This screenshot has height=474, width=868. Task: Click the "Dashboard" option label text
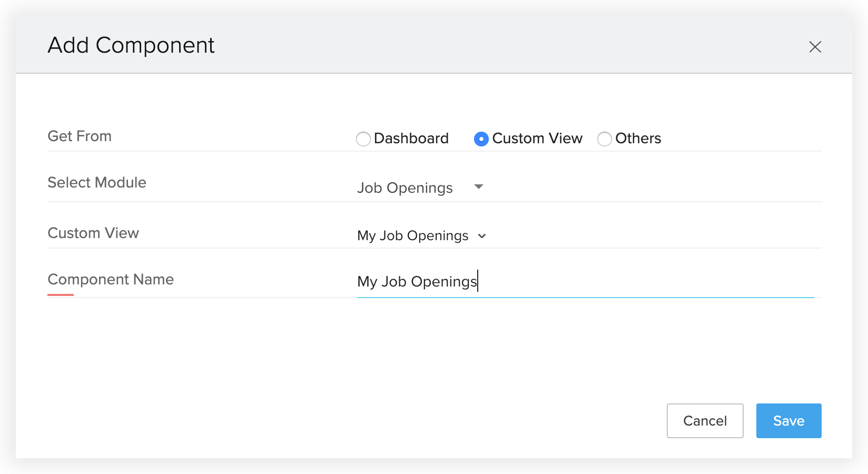[411, 139]
